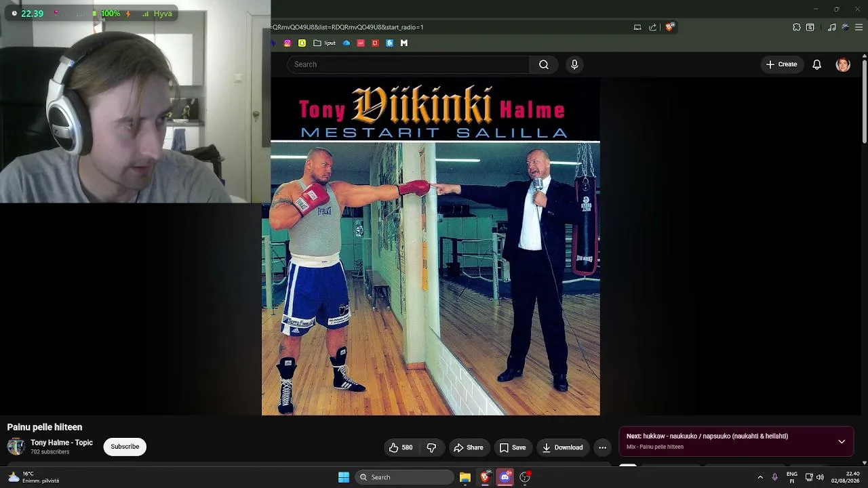The height and width of the screenshot is (488, 868).
Task: Open the media control music note icon
Action: tap(832, 27)
